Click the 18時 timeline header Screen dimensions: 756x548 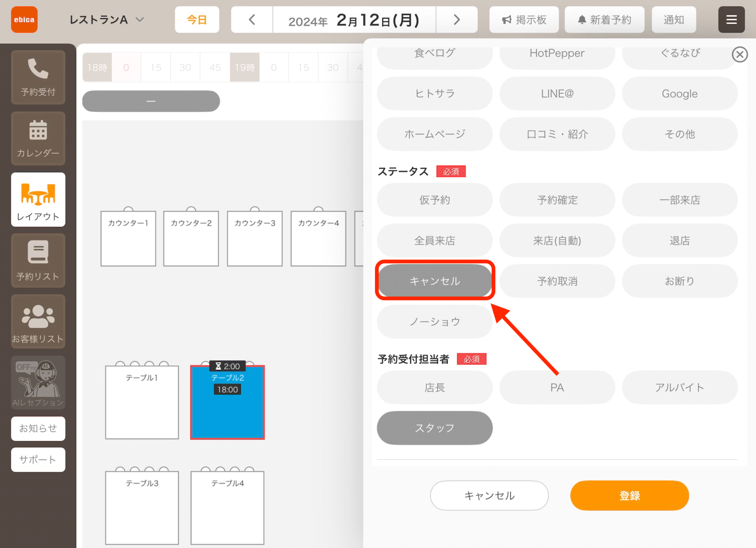97,67
